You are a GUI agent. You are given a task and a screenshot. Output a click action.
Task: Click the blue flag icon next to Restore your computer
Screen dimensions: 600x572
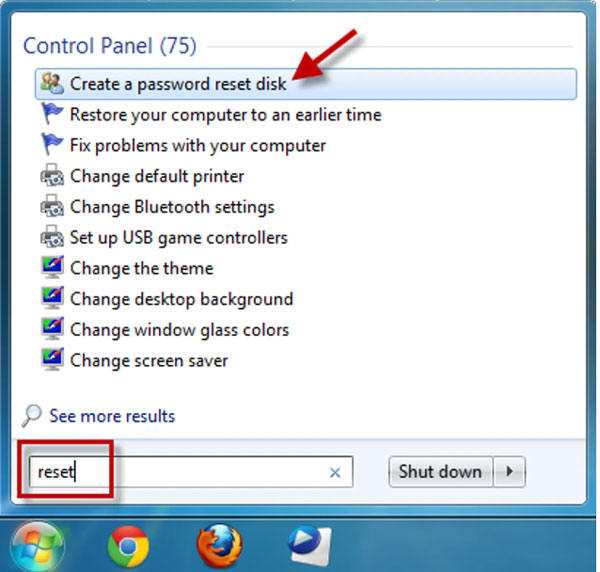point(52,114)
